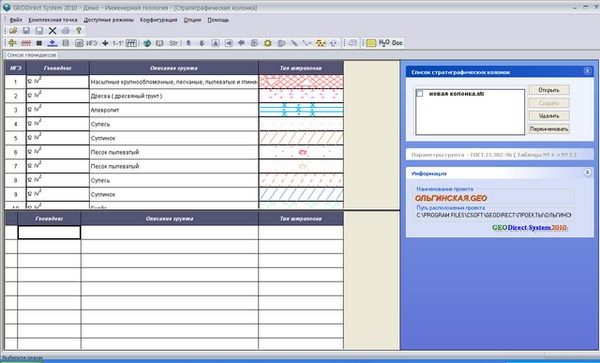Select blue line pattern of Алевролит row
The image size is (600, 363).
click(x=301, y=110)
